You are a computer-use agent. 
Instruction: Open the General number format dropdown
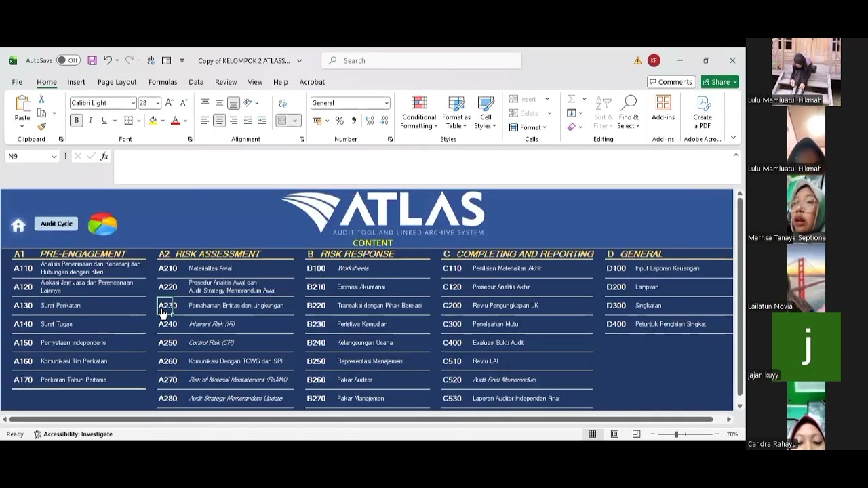click(387, 103)
